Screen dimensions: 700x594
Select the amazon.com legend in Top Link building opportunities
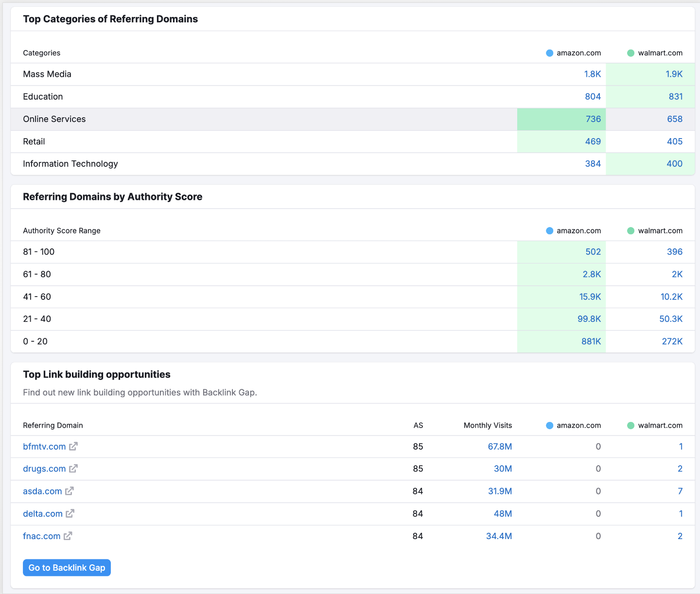tap(549, 425)
